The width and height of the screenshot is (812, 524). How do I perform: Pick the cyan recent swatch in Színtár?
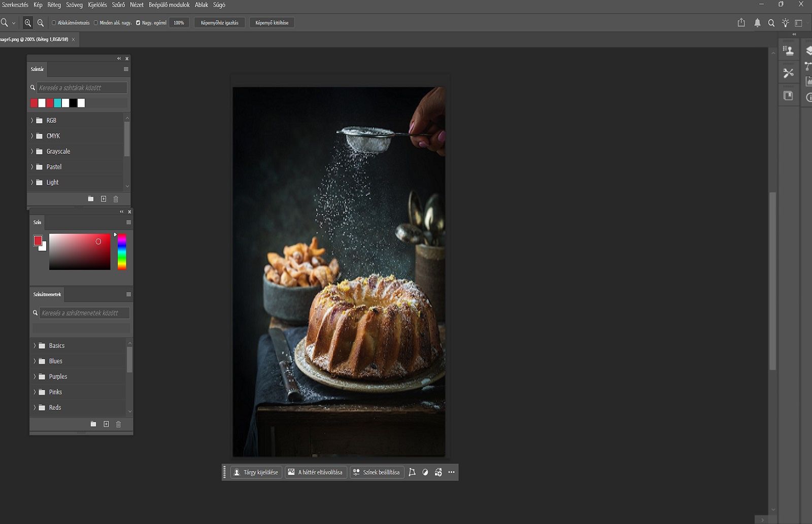57,103
